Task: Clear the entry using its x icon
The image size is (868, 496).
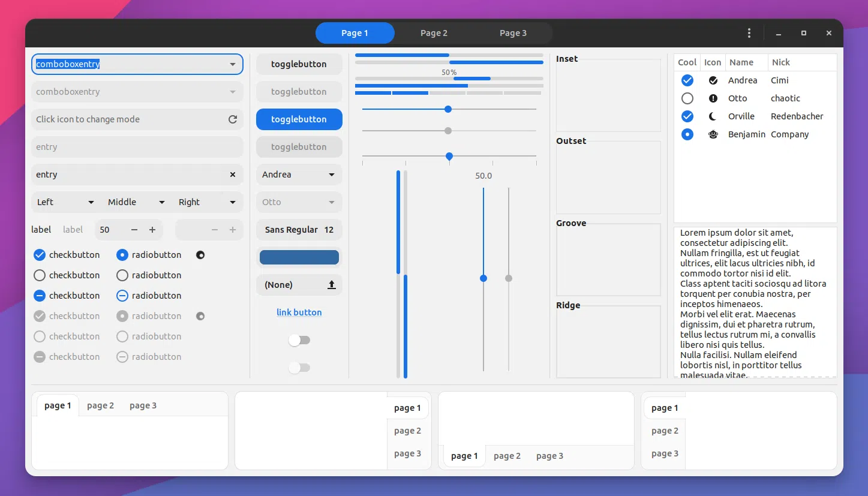Action: click(233, 175)
